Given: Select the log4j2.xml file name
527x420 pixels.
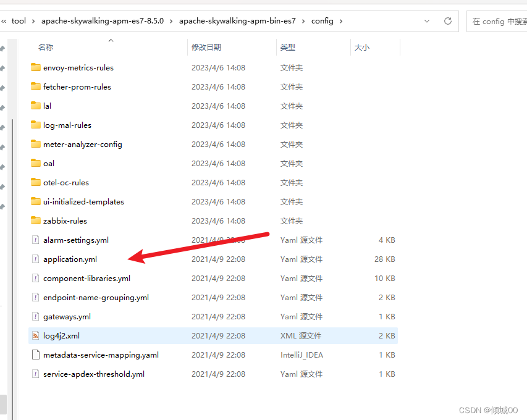Looking at the screenshot, I should pyautogui.click(x=61, y=335).
